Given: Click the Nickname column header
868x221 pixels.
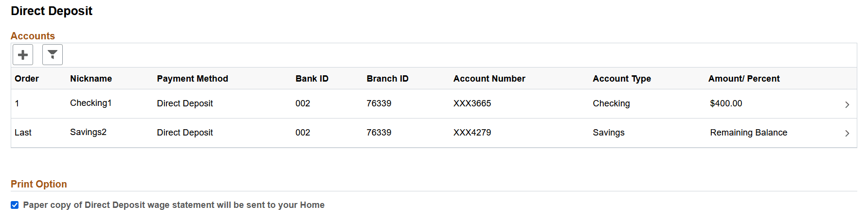Looking at the screenshot, I should pyautogui.click(x=91, y=79).
